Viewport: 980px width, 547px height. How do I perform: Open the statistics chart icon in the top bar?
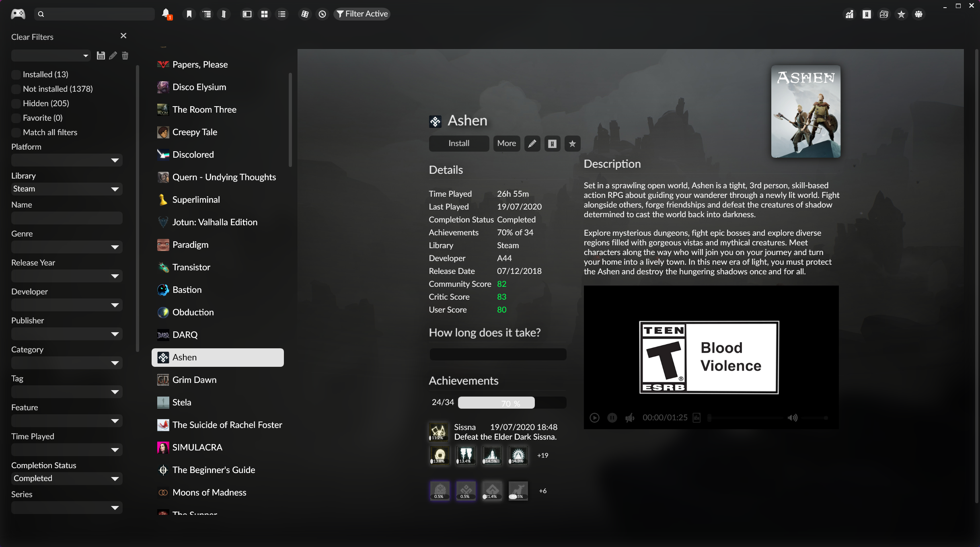[x=849, y=14]
